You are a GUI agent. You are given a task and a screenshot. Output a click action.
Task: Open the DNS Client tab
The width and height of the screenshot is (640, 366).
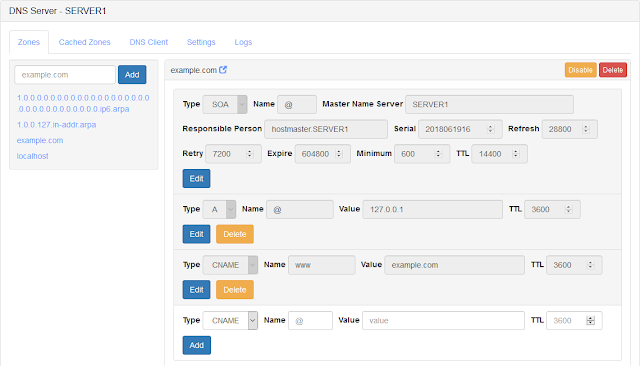(149, 42)
